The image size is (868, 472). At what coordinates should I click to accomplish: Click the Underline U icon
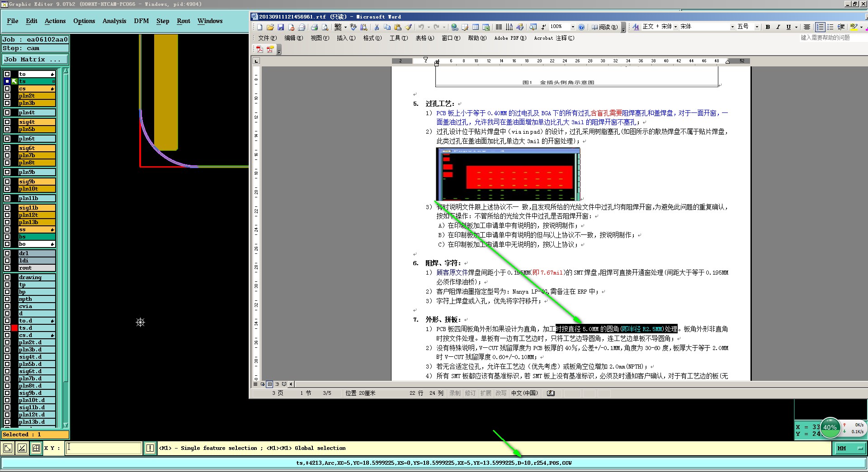pos(788,27)
